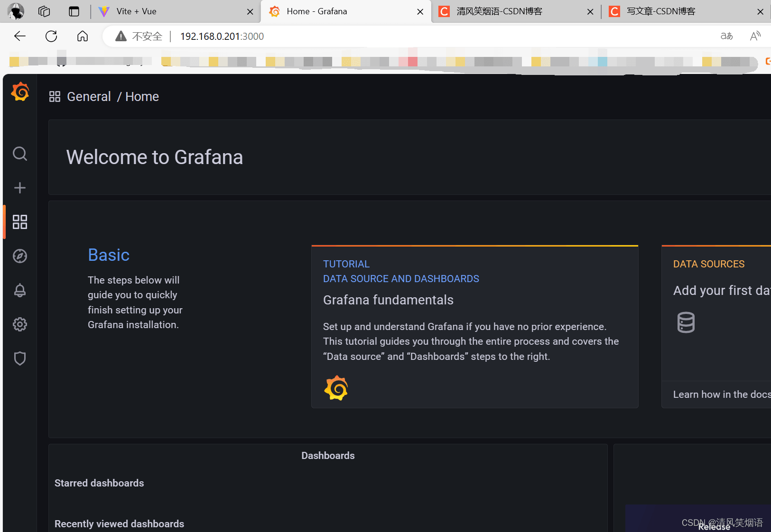Click the Basic heading
This screenshot has width=771, height=532.
point(109,255)
